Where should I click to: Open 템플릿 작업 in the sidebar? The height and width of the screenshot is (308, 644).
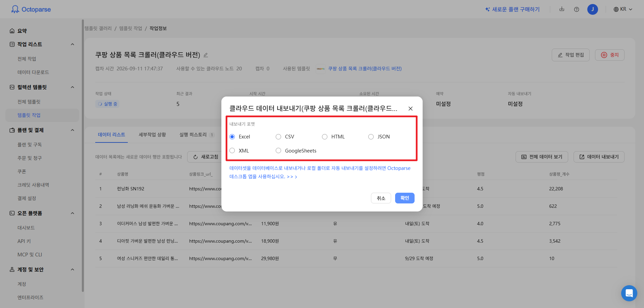tap(42, 115)
